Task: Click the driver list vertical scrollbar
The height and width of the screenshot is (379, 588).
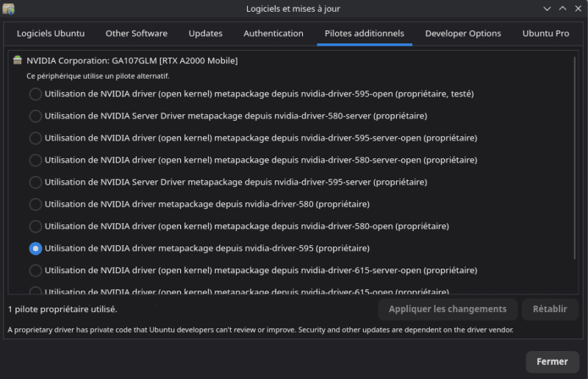Action: [574, 157]
